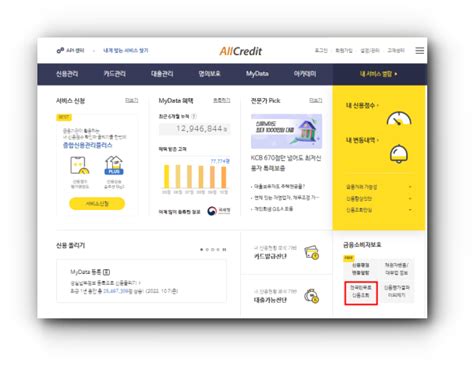Open the house loan banner thumbnail
This screenshot has width=474, height=365.
tap(286, 131)
